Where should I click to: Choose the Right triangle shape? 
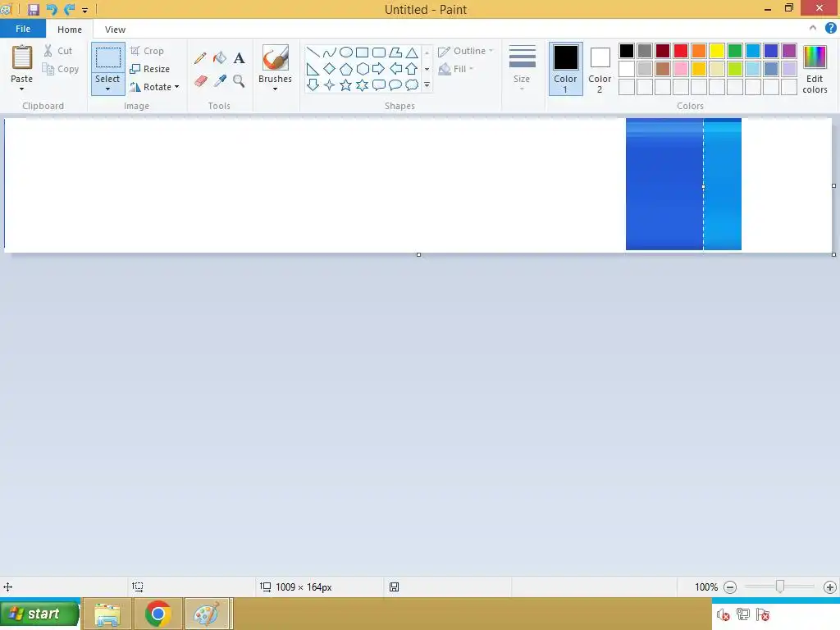click(x=313, y=69)
